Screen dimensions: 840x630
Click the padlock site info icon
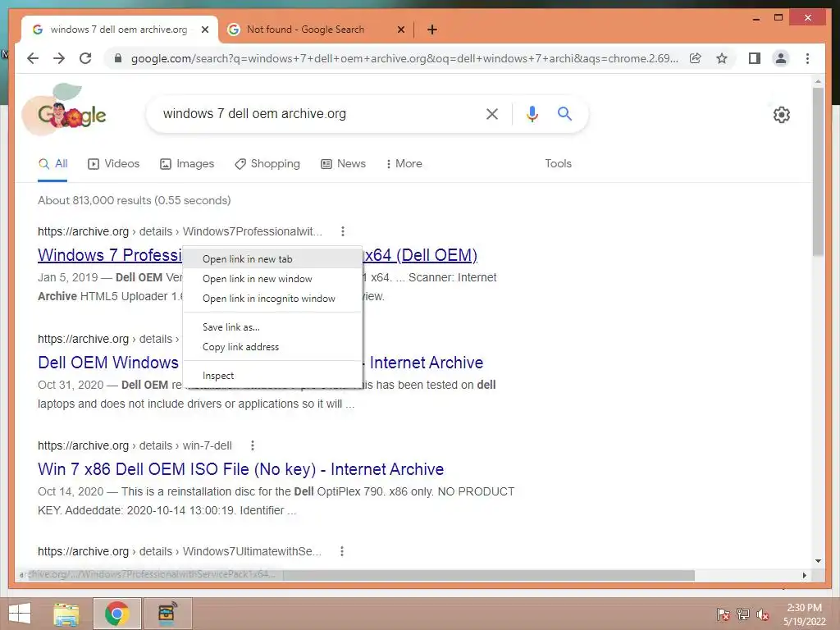(x=118, y=58)
